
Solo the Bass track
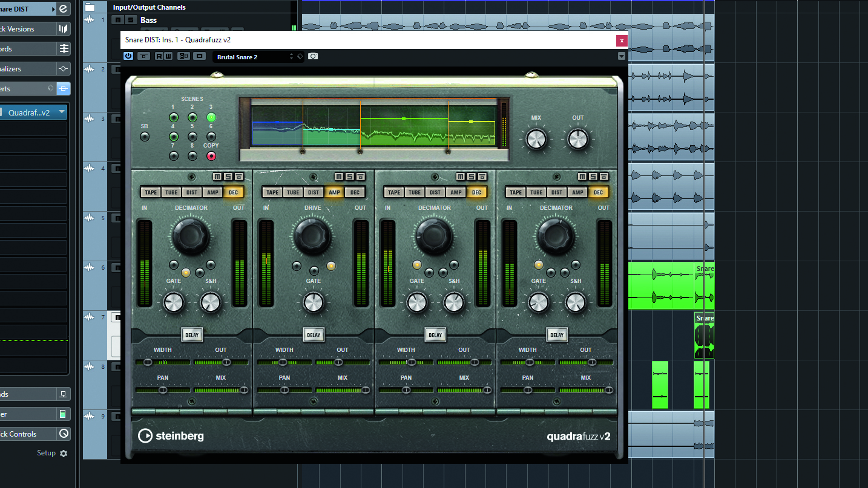tap(130, 20)
